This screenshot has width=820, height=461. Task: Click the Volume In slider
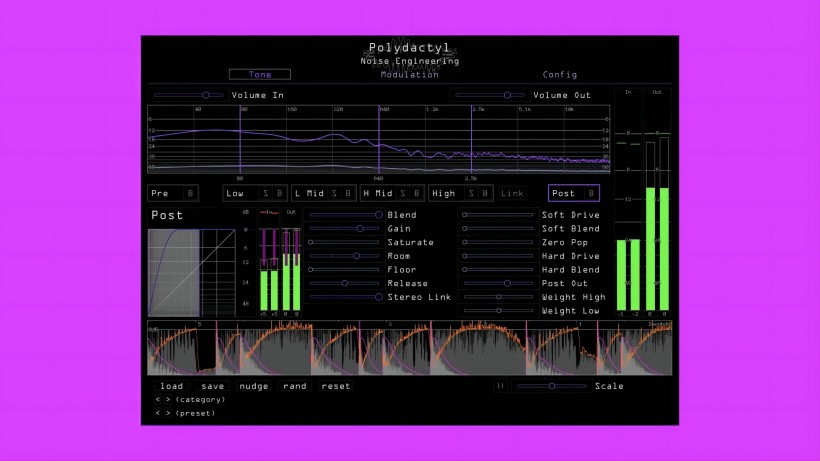point(190,95)
